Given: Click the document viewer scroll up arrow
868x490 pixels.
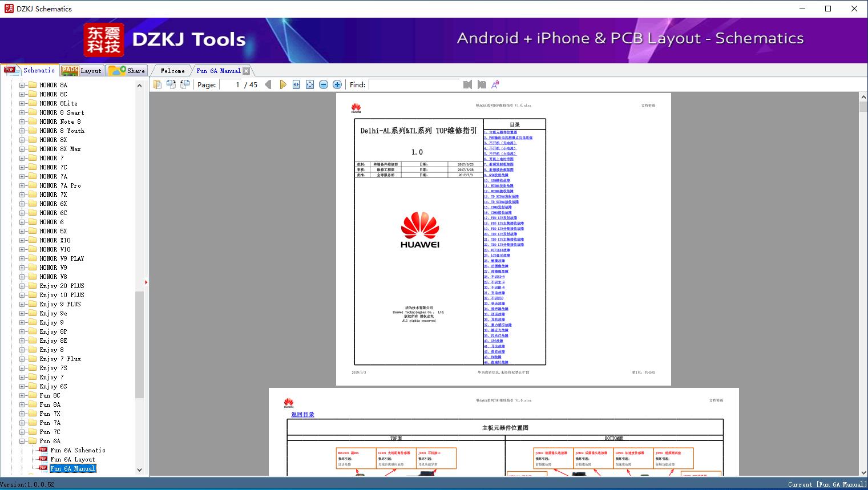Looking at the screenshot, I should click(x=863, y=98).
